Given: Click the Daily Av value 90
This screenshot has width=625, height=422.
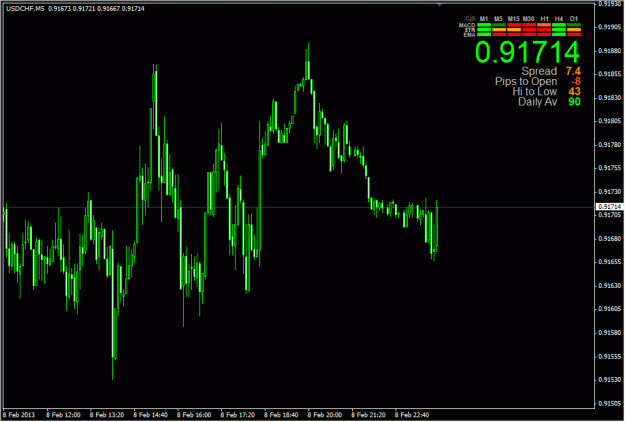Looking at the screenshot, I should tap(574, 102).
